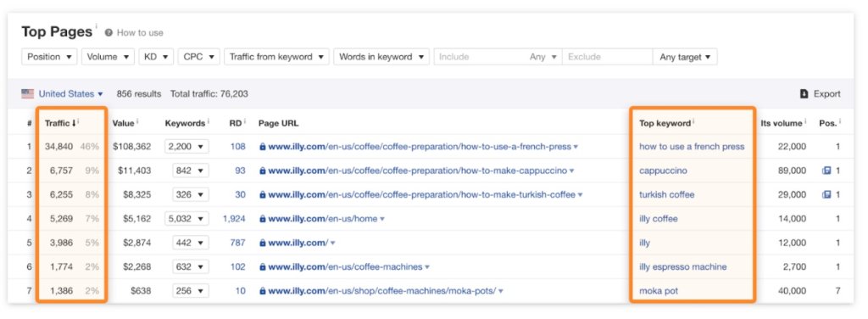Expand the 2,200 keywords dropdown
Screen dimensions: 868x319
coord(186,147)
